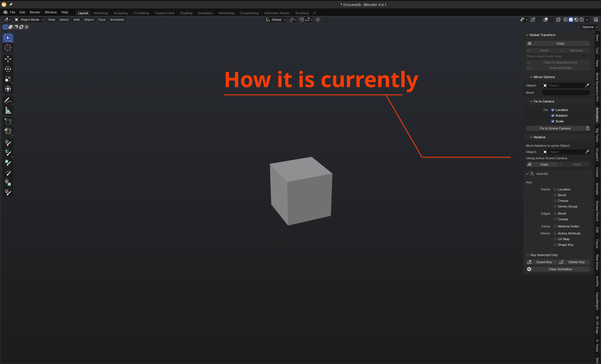Select the Cursor tool in toolbar
This screenshot has height=364, width=601.
tap(8, 48)
